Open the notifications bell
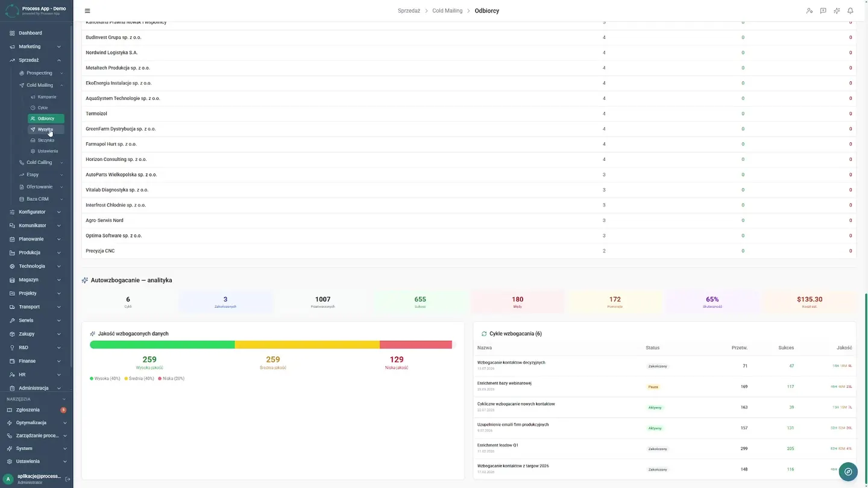 851,11
